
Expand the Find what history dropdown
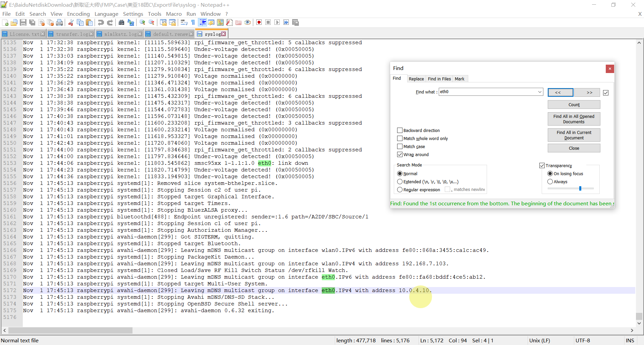click(540, 92)
